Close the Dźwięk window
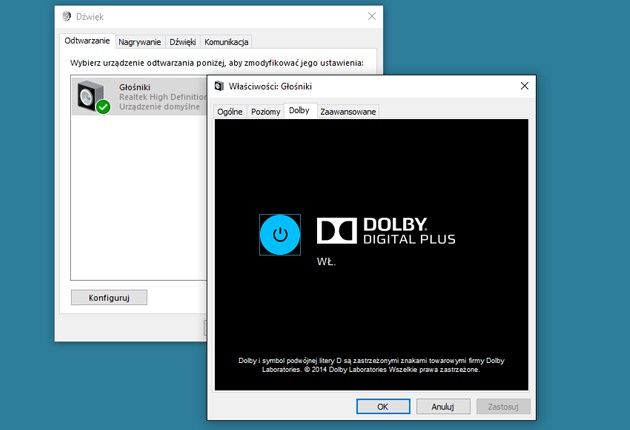This screenshot has width=630, height=430. (x=372, y=16)
